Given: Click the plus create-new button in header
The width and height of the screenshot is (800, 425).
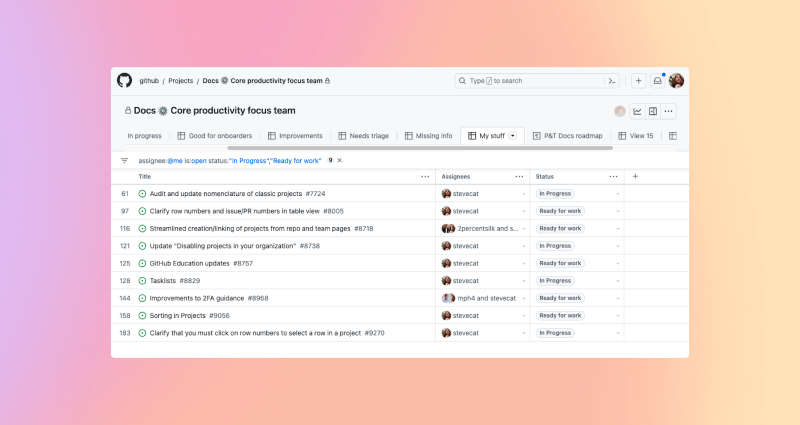Looking at the screenshot, I should (638, 81).
